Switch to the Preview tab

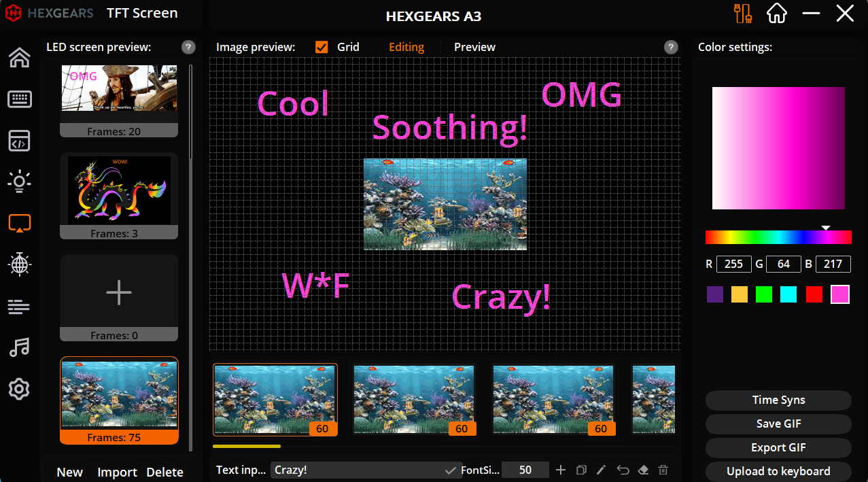click(x=474, y=47)
